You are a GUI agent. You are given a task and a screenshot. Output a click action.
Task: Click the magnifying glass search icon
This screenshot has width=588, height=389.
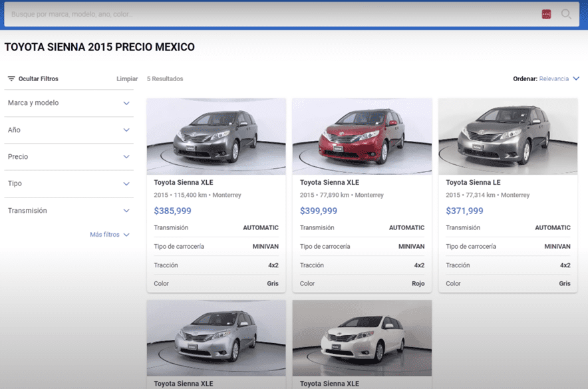click(566, 14)
